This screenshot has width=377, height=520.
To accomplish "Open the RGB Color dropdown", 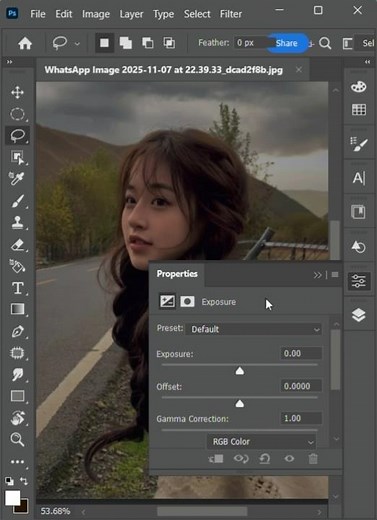I will pos(261,442).
